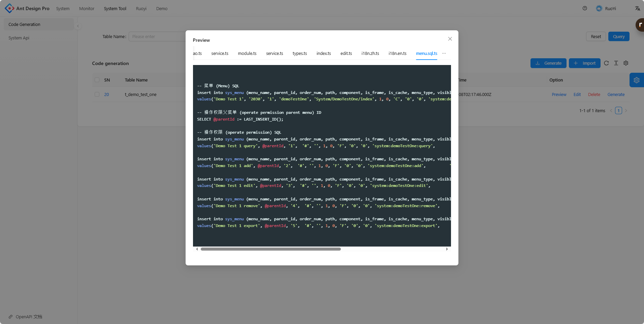Open the Demo top menu

click(x=162, y=8)
